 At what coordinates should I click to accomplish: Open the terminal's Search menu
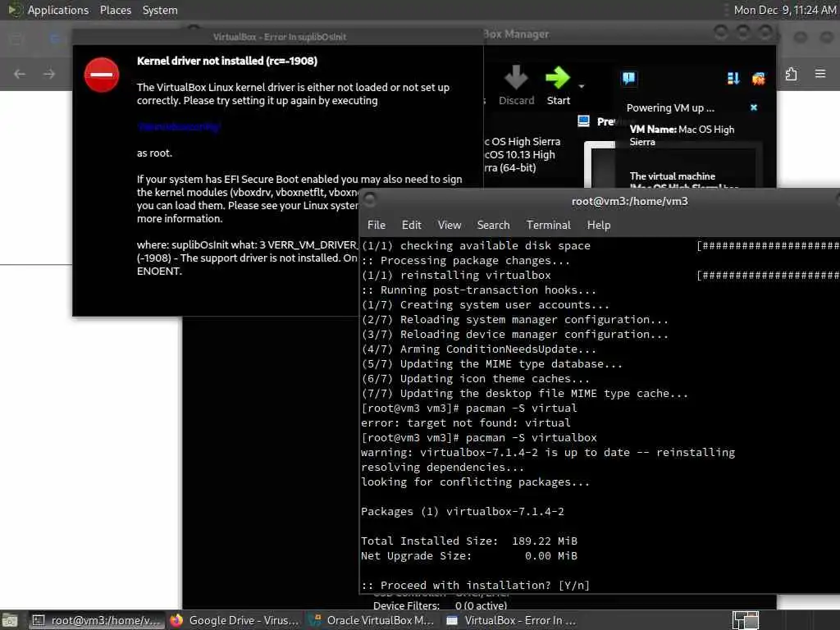pyautogui.click(x=493, y=225)
